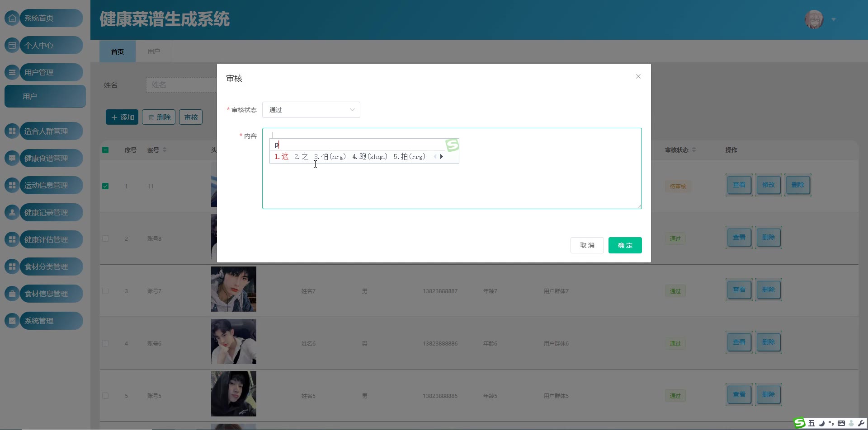Choose candidate 3 怕 in IME bar
Screen dimensions: 868x430
point(330,157)
